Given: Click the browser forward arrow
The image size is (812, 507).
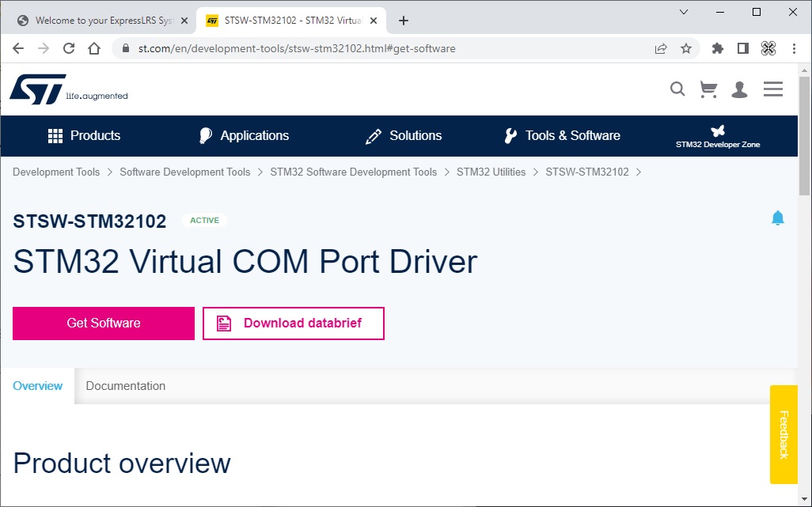Looking at the screenshot, I should coord(44,48).
